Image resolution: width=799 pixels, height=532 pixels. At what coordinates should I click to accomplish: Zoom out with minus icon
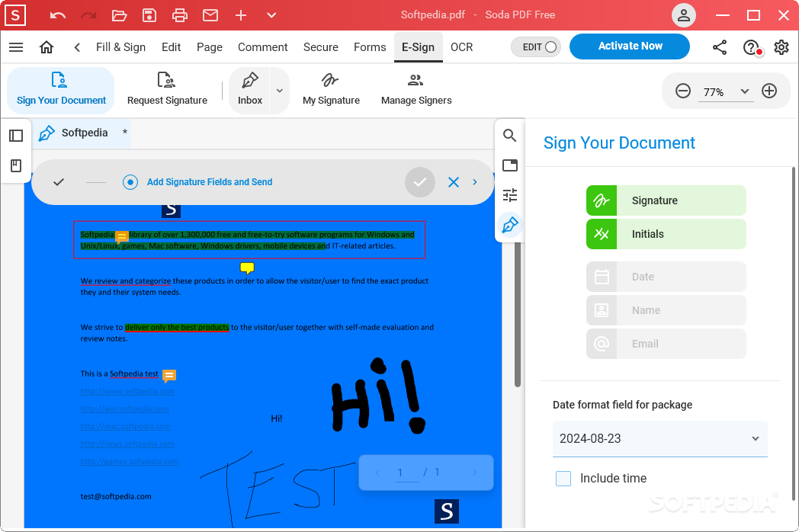[683, 91]
